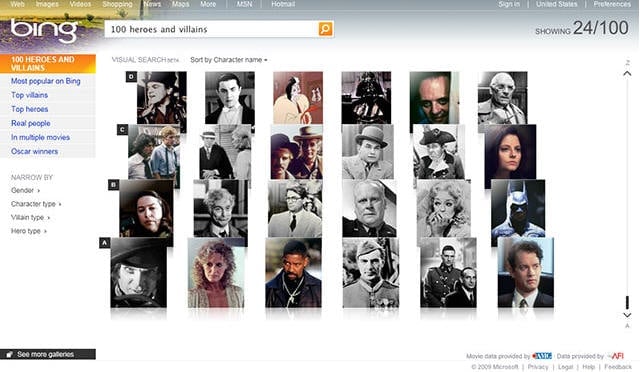Click the Privacy footer link
The image size is (640, 372).
(x=538, y=367)
